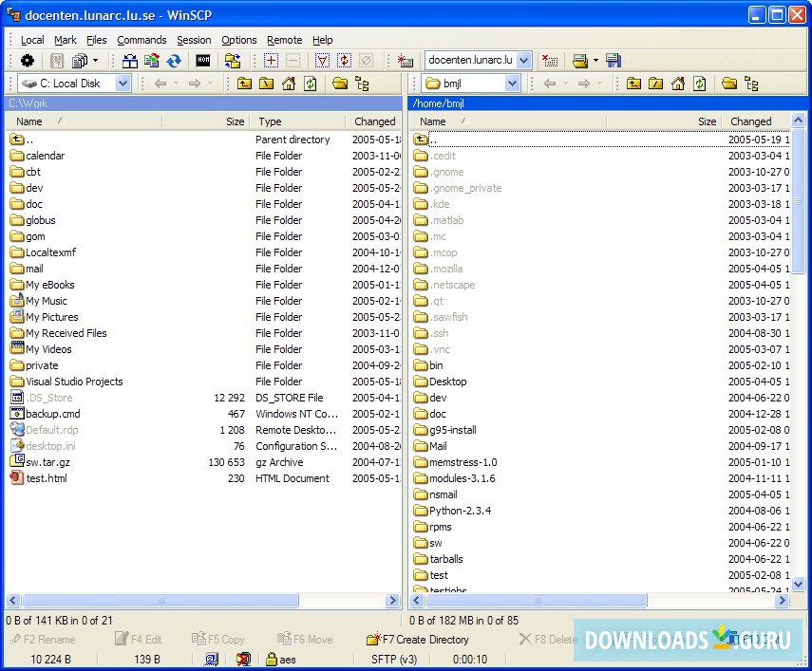Screen dimensions: 812x671
Task: Click F7 Create Directory button
Action: click(417, 640)
